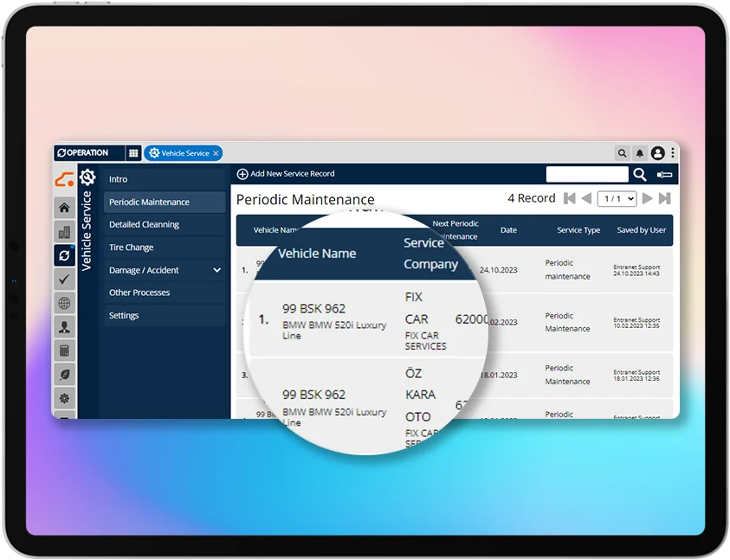This screenshot has height=560, width=730.
Task: Click into the record search input field
Action: tap(587, 175)
